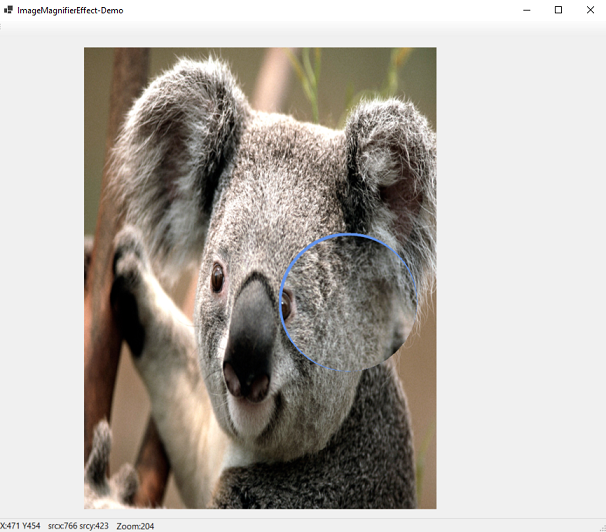Click the ImageMagnifierEffect-Demo app icon
606x532 pixels.
tap(8, 10)
